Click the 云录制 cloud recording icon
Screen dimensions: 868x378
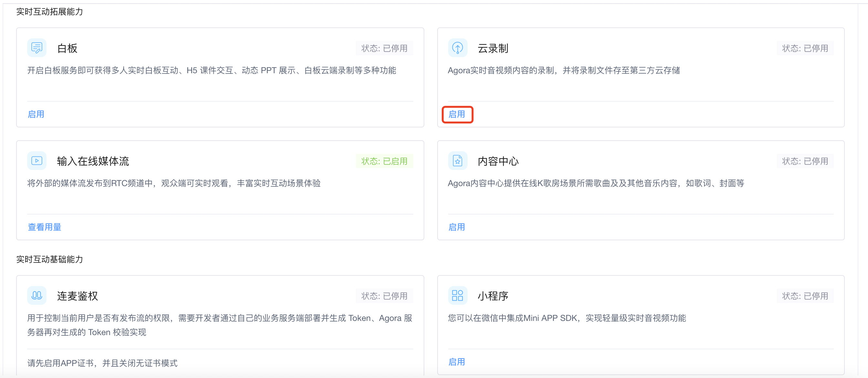click(458, 48)
